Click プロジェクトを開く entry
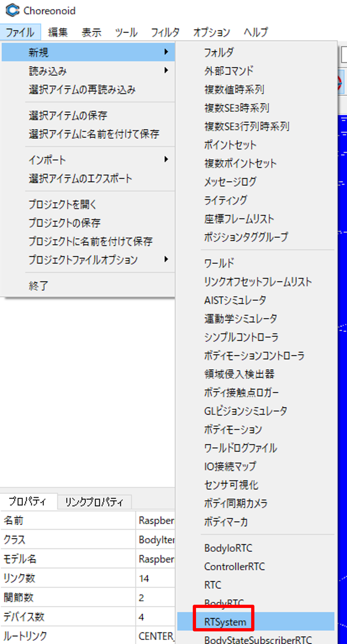Viewport: 347px width, 644px height. [62, 204]
